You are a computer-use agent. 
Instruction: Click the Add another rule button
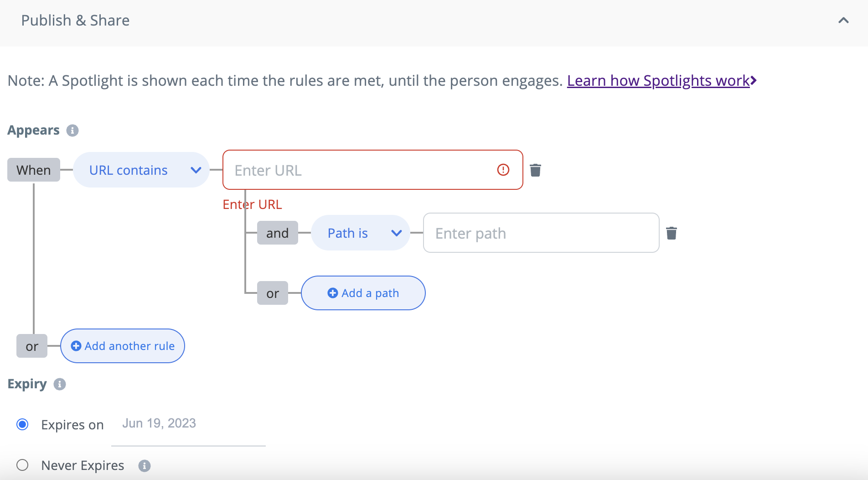123,346
